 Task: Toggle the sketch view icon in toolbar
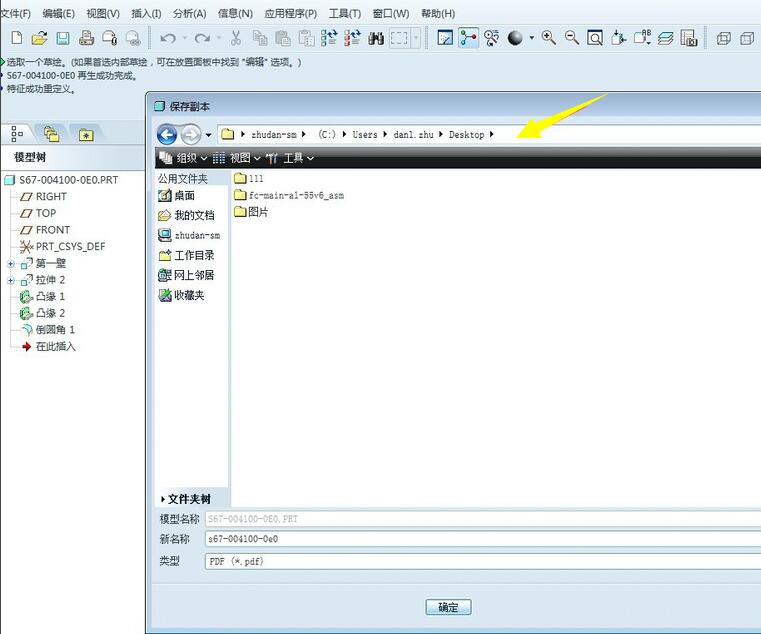[445, 38]
